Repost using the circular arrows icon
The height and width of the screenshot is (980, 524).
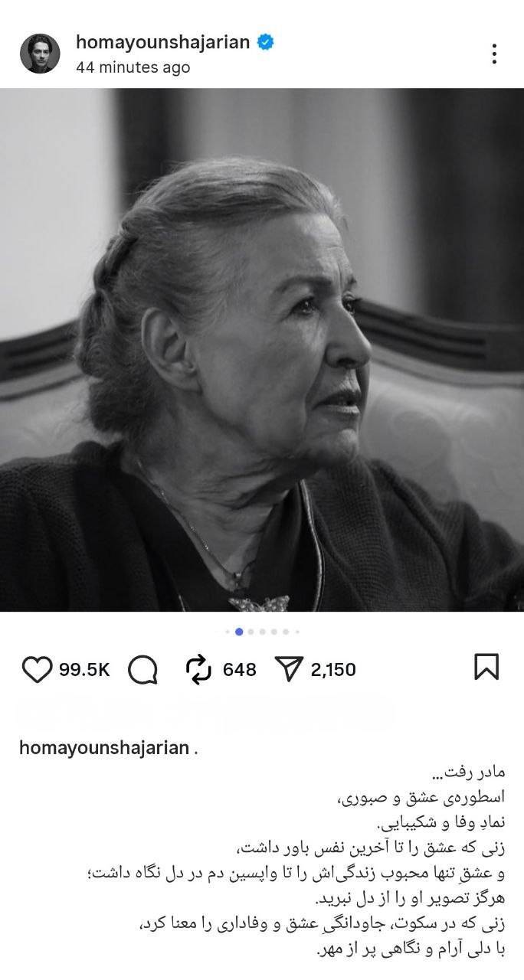(198, 670)
